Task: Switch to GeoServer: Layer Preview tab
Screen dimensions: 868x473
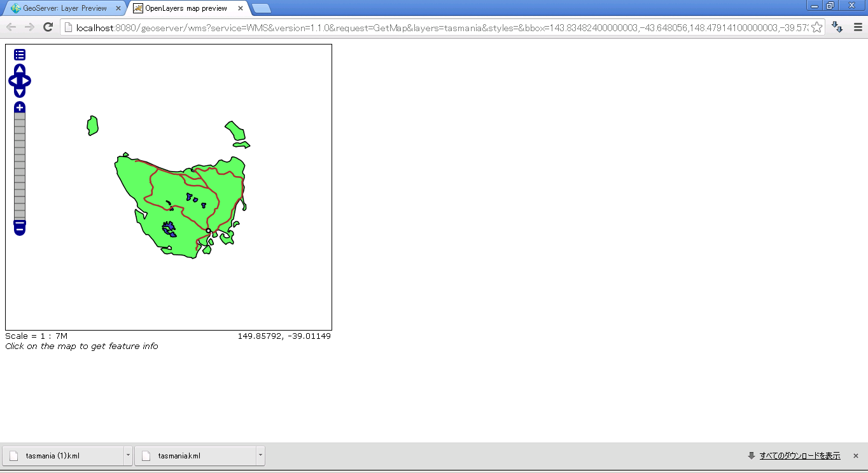Action: pos(64,8)
